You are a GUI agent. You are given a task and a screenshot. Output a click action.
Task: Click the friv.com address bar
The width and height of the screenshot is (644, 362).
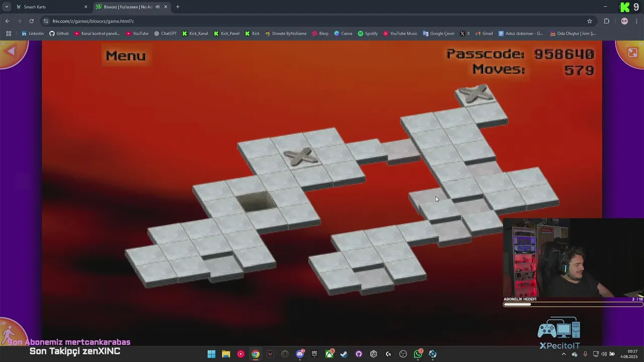[x=317, y=21]
